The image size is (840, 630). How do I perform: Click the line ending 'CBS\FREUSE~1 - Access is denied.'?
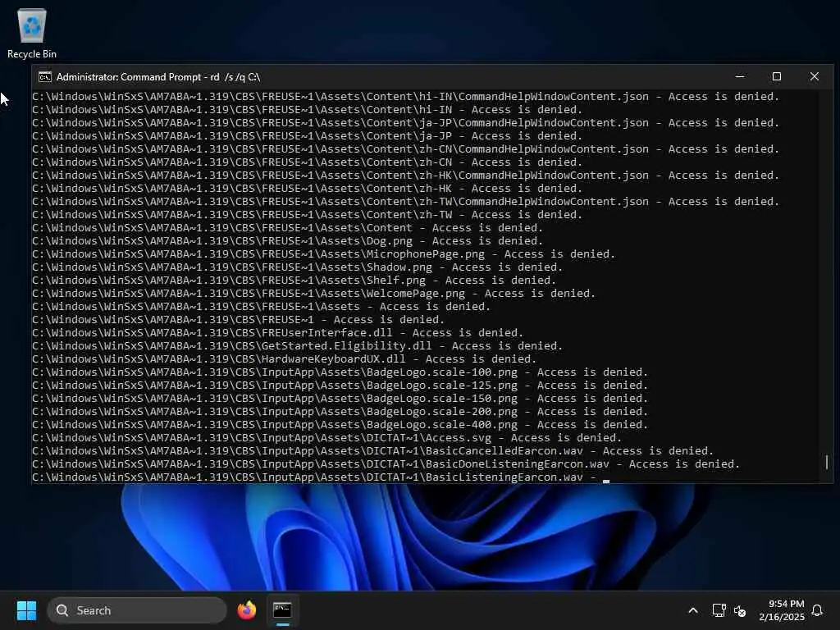(239, 320)
